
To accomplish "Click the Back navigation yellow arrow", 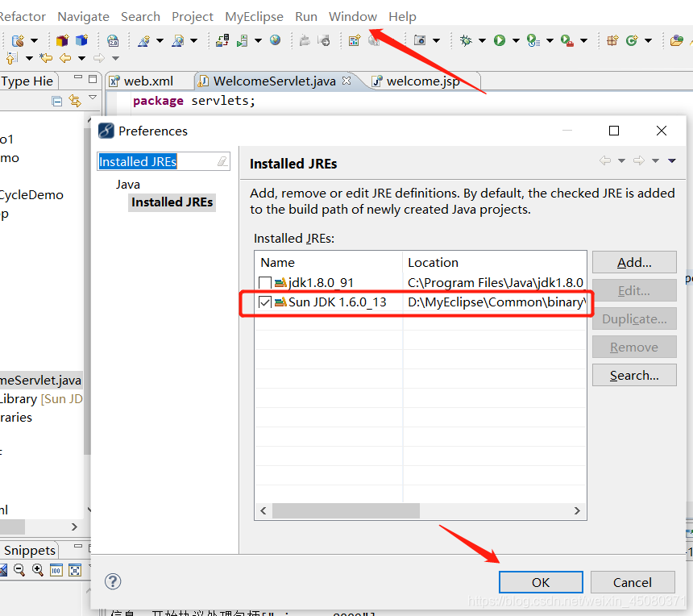I will coord(65,58).
